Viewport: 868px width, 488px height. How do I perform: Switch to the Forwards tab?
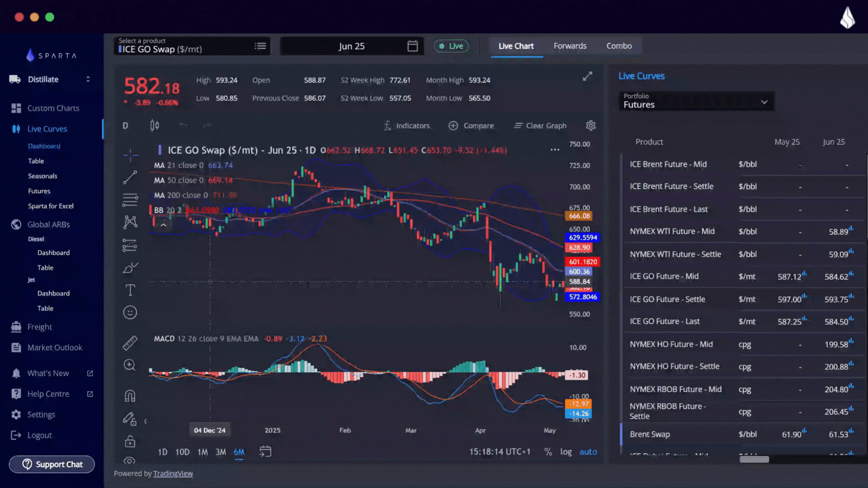[570, 46]
